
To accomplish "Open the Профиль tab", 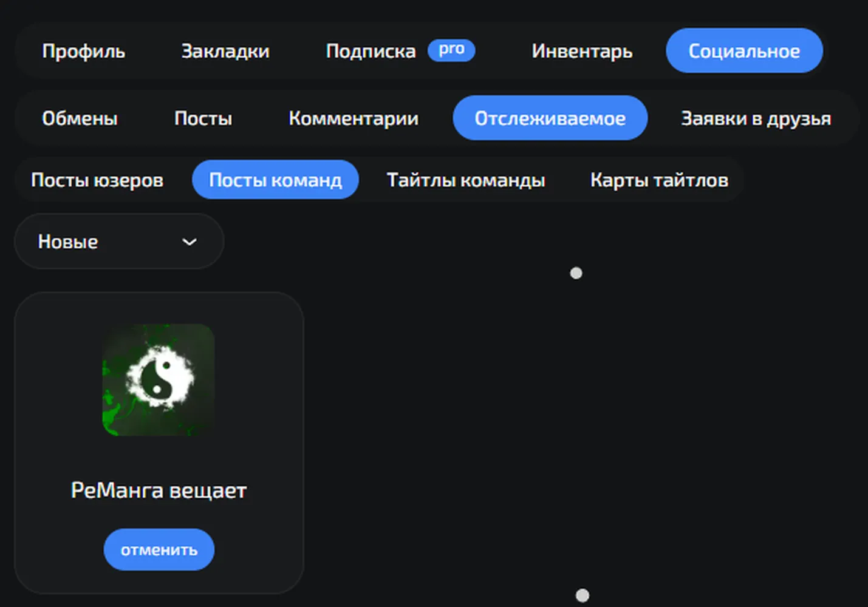I will point(84,51).
